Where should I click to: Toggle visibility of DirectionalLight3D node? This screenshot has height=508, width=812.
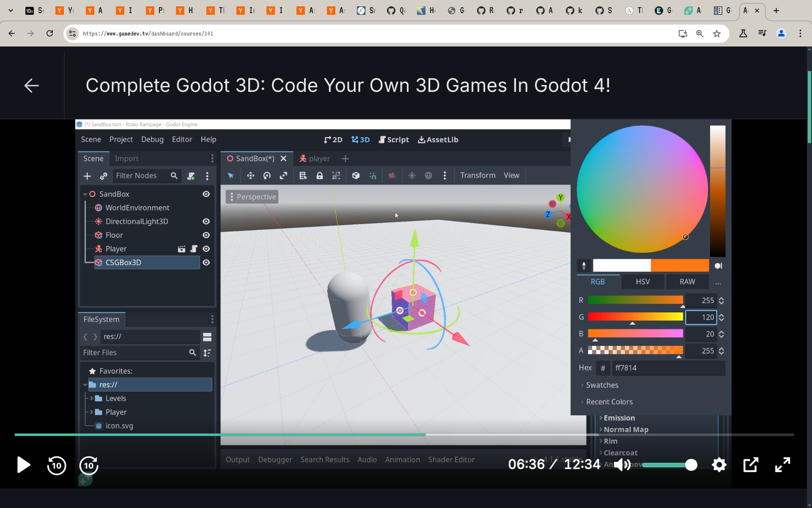pyautogui.click(x=206, y=221)
